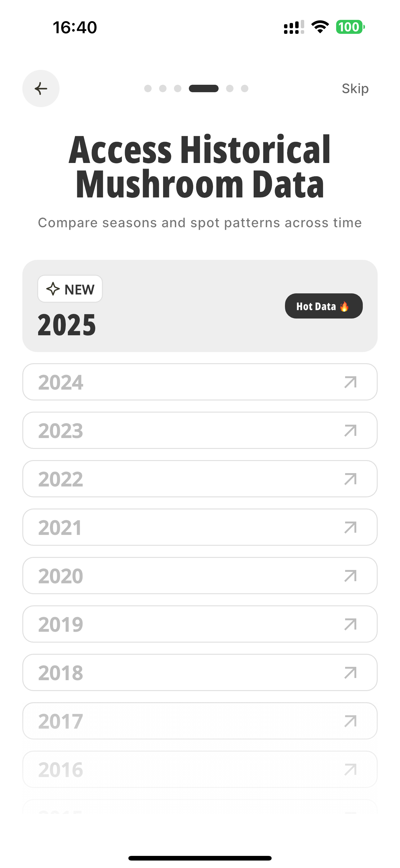
Task: Select the Hot Data badge
Action: pos(324,306)
